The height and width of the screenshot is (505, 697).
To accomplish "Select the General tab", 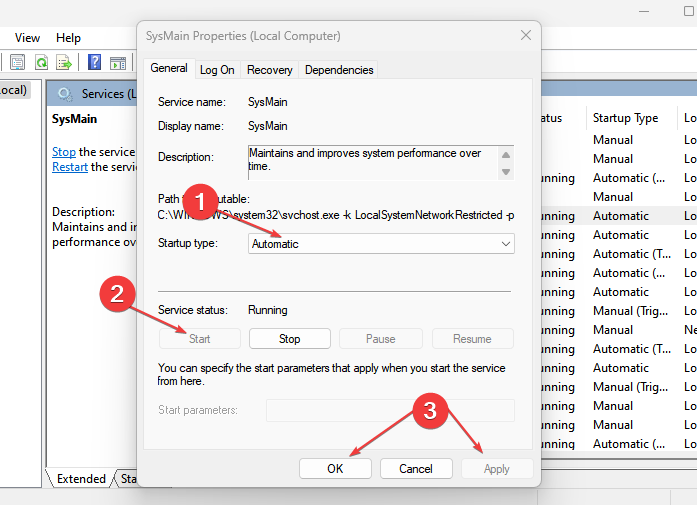I will tap(169, 68).
